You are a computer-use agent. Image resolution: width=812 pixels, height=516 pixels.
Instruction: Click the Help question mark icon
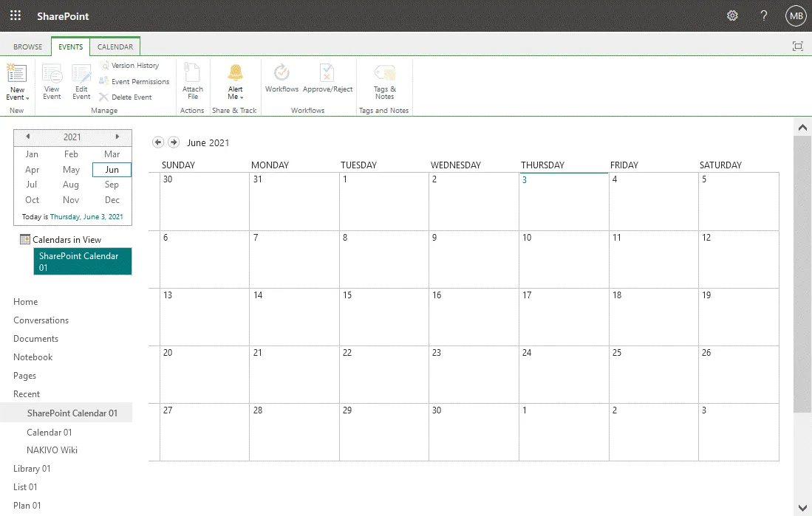[x=764, y=16]
